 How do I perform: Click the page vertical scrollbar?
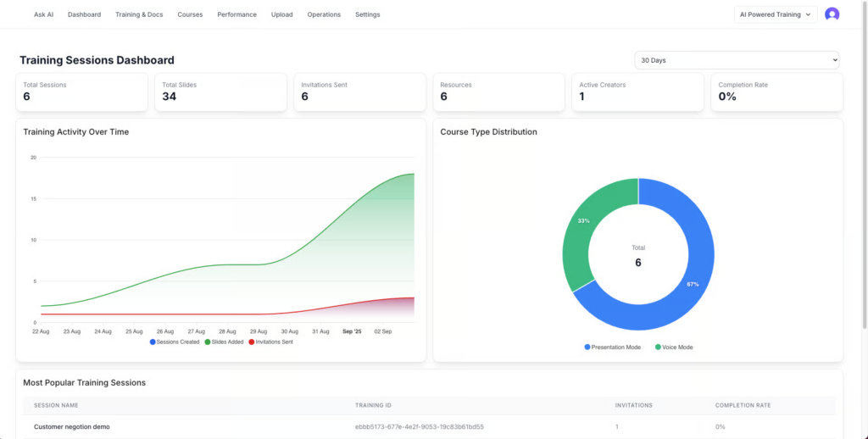coord(864,169)
